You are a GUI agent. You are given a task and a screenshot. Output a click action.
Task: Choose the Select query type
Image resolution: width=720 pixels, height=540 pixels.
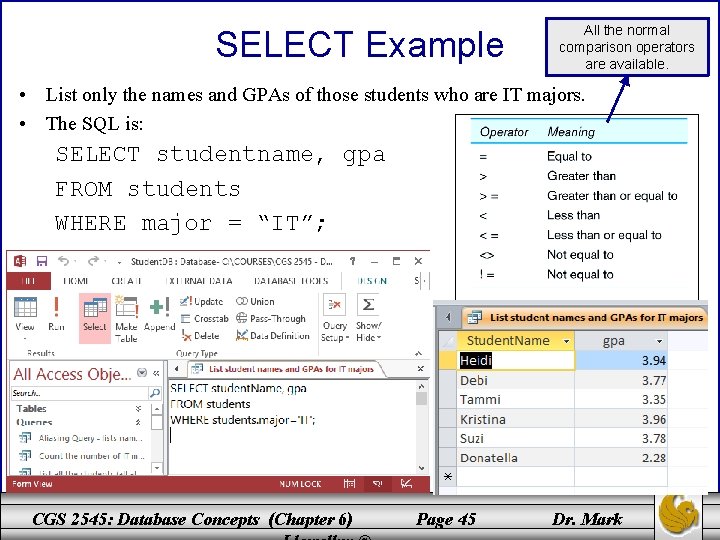pos(95,317)
